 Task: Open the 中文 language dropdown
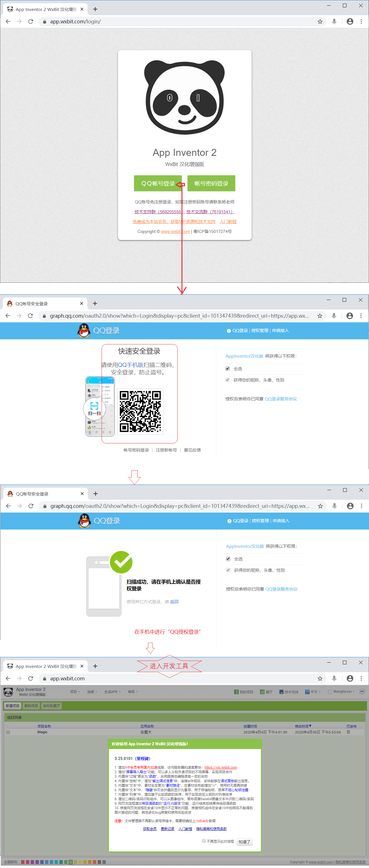pos(313,692)
